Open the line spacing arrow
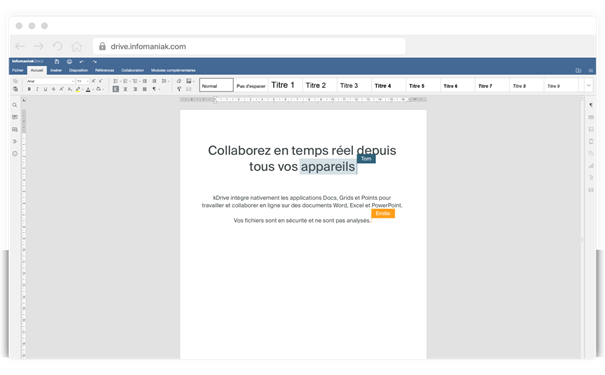The height and width of the screenshot is (375, 605). click(169, 81)
